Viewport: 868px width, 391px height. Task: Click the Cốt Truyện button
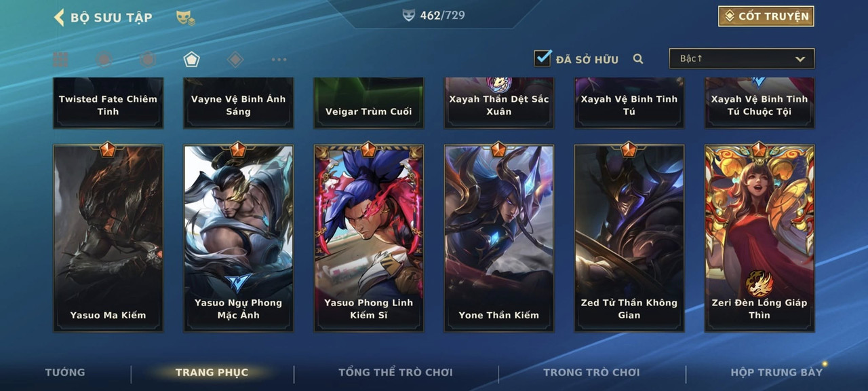[766, 16]
